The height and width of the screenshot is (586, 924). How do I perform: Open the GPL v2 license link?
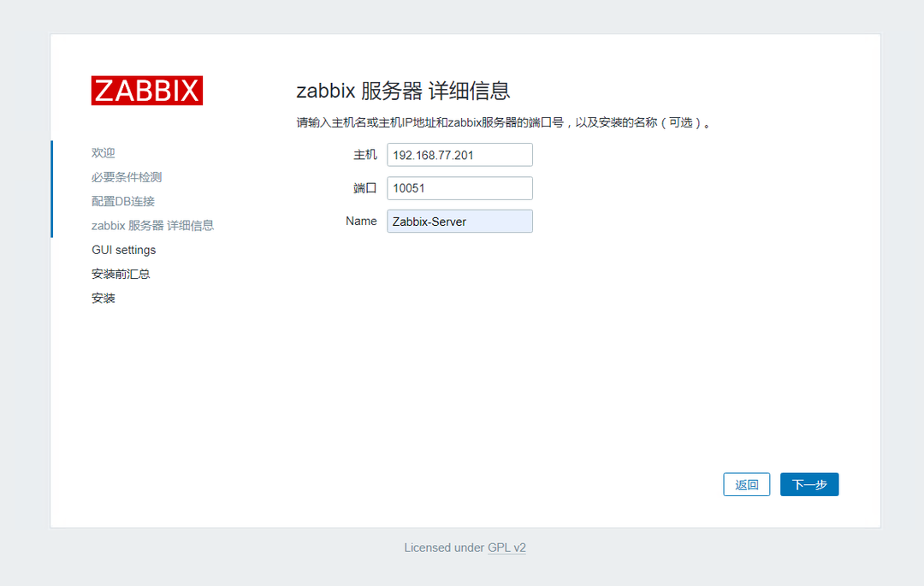[506, 548]
